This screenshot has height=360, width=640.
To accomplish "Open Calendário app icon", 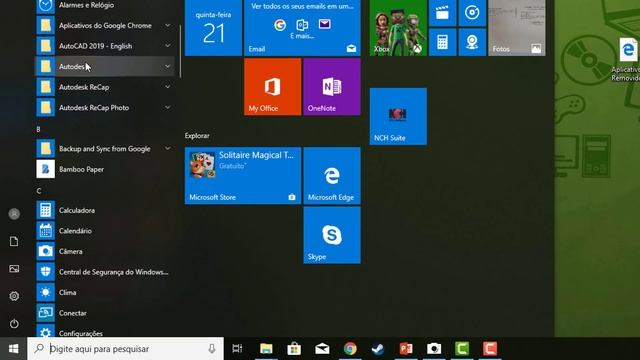I will click(45, 231).
